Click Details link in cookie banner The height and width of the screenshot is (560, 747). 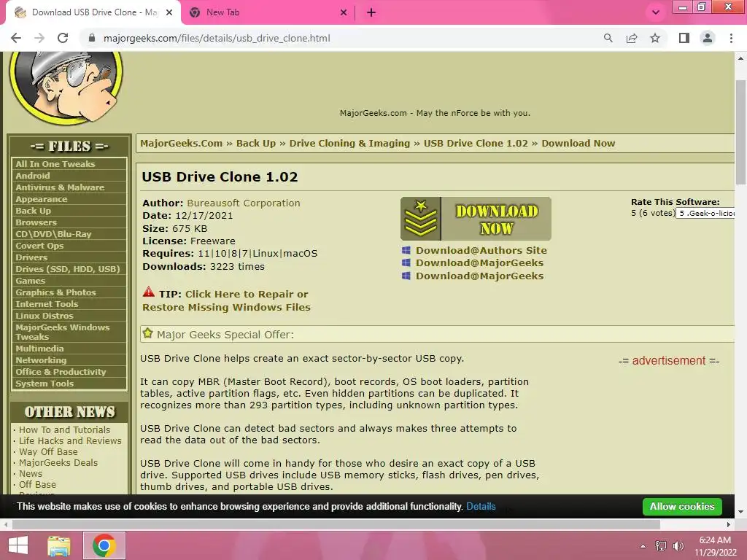[481, 507]
